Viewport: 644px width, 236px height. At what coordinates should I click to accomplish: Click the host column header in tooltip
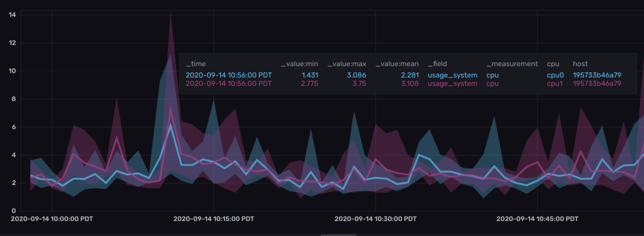(580, 64)
